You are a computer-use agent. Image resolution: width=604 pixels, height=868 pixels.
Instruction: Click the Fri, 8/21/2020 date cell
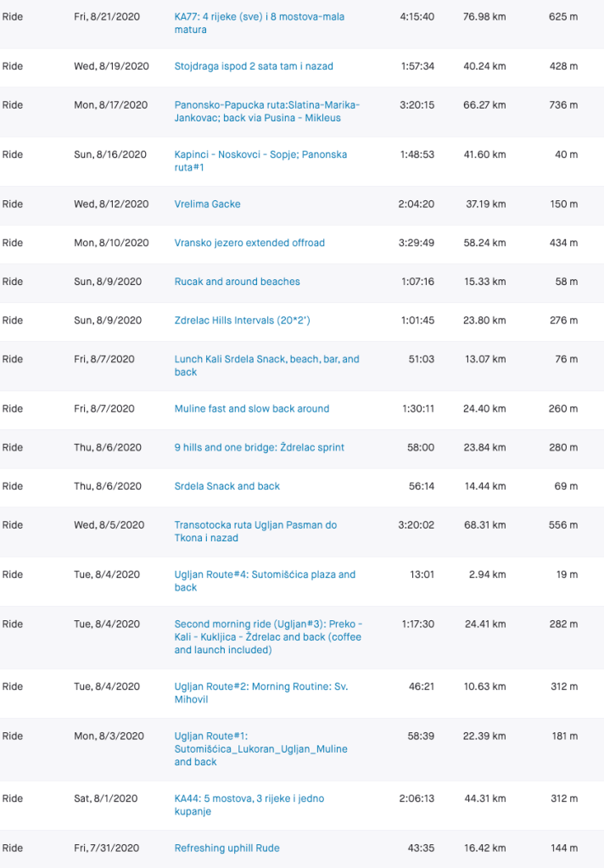click(x=107, y=17)
